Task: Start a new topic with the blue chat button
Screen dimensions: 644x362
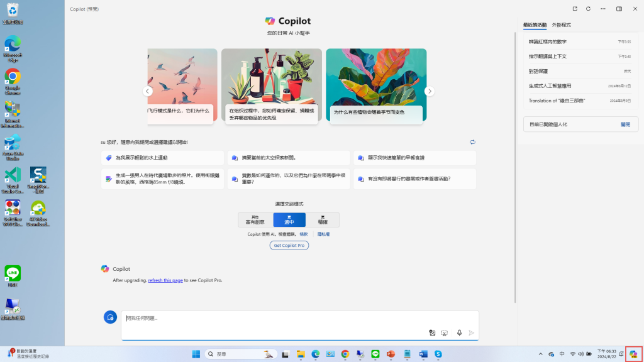Action: point(110,317)
